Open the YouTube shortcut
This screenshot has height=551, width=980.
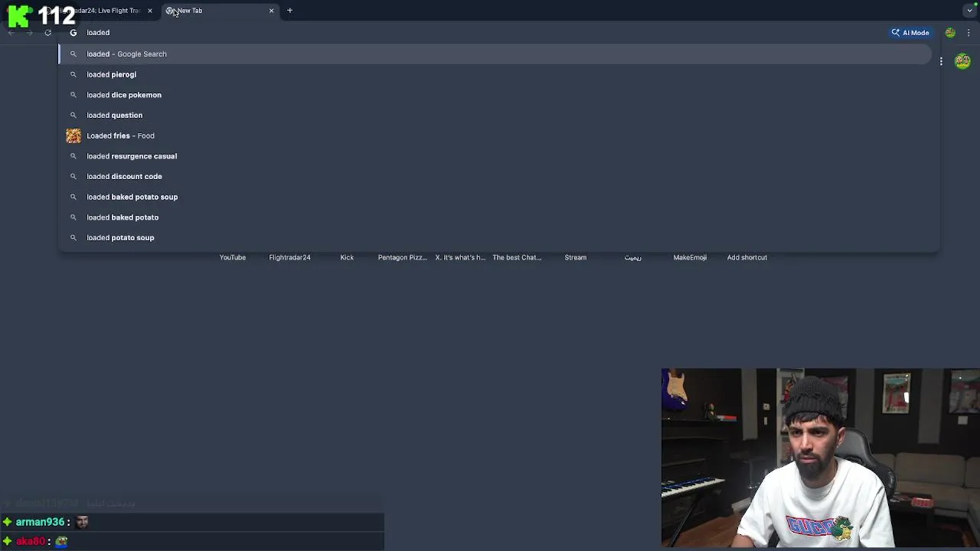pos(233,257)
